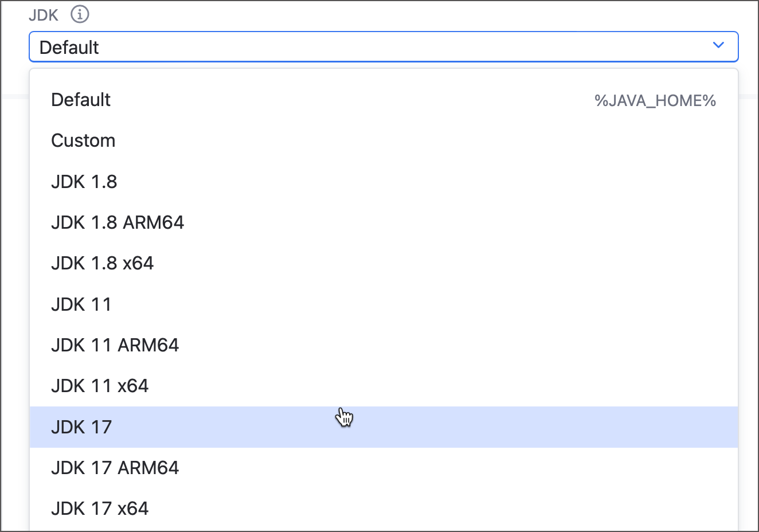
Task: Click the JDK combo box showing Default
Action: [x=384, y=46]
